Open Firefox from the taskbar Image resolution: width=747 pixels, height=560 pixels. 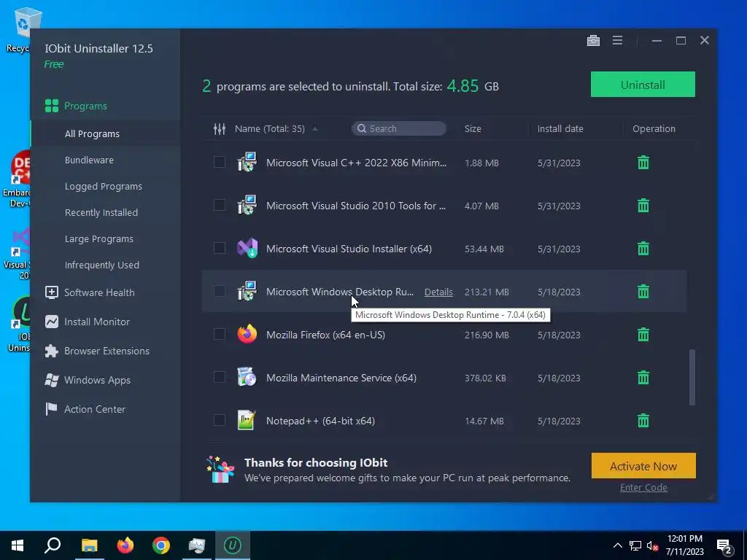coord(125,545)
